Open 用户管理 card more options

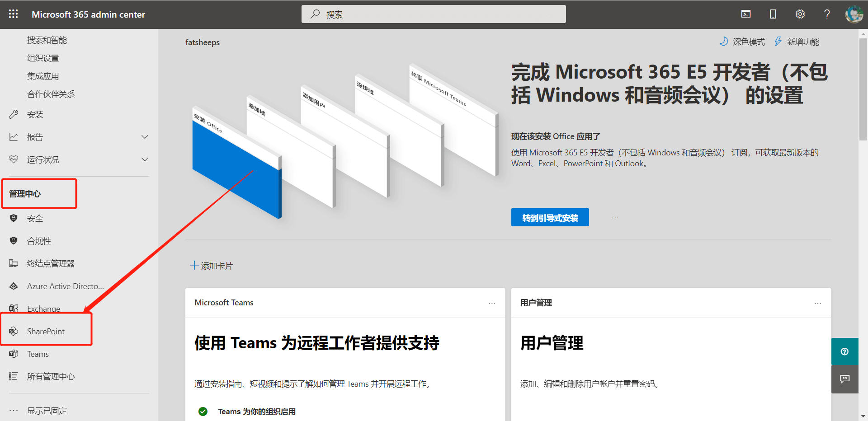[818, 303]
